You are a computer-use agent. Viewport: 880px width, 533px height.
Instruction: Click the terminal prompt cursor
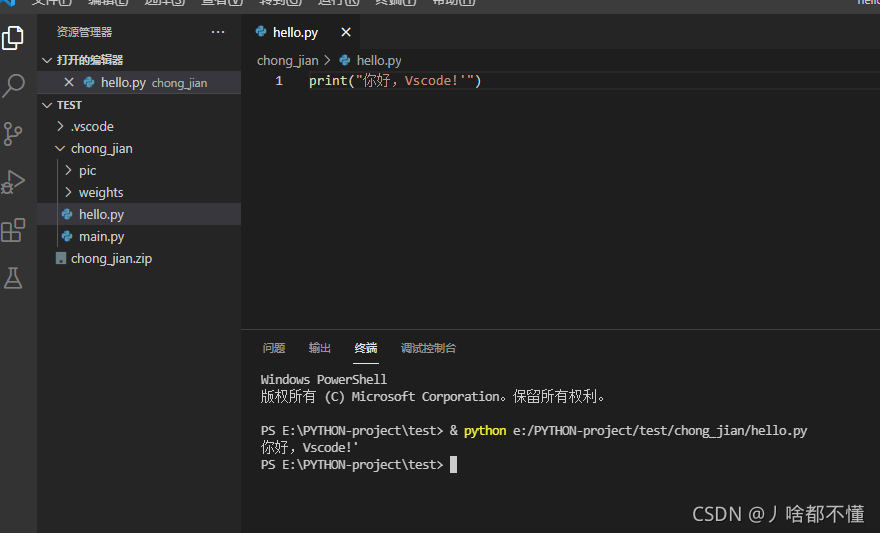[x=453, y=465]
